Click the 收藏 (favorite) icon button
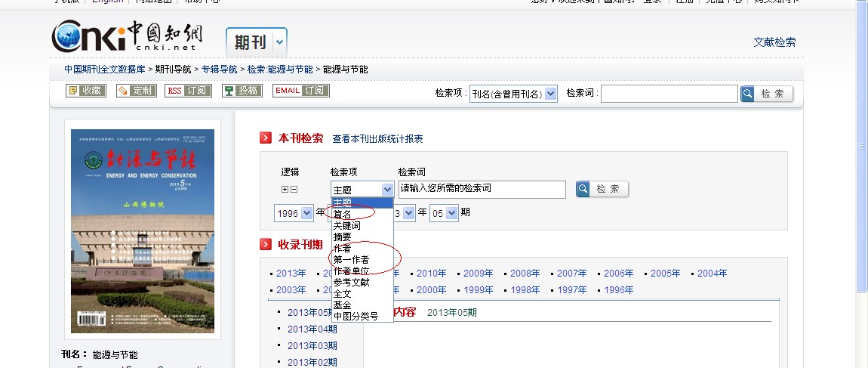Image resolution: width=868 pixels, height=368 pixels. pyautogui.click(x=85, y=91)
